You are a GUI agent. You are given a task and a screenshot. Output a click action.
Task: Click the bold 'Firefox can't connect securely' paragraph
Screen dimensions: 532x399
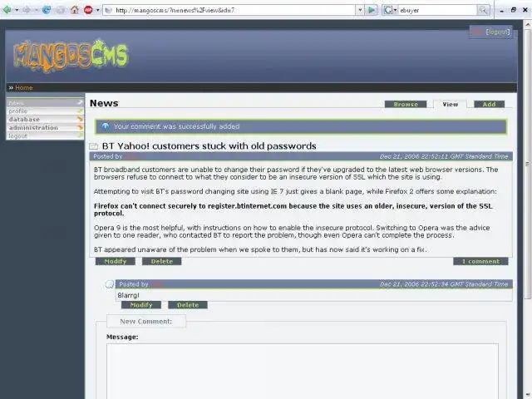293,209
